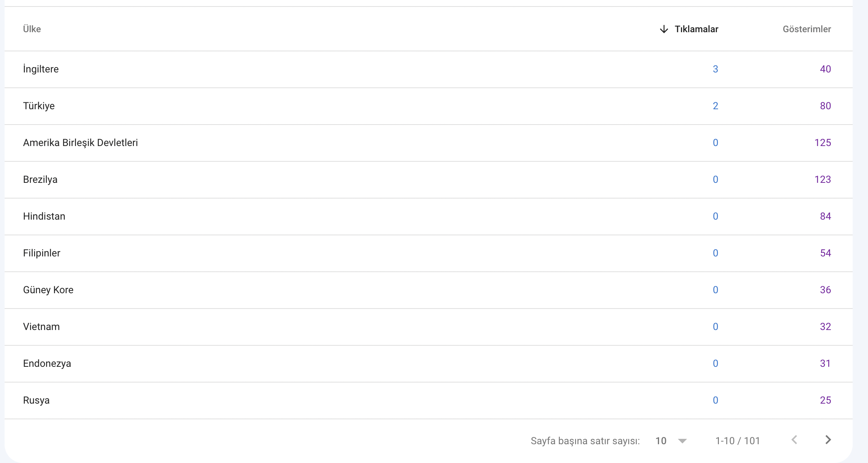Open the Güney Kore row
Viewport: 868px width, 463px height.
(429, 290)
